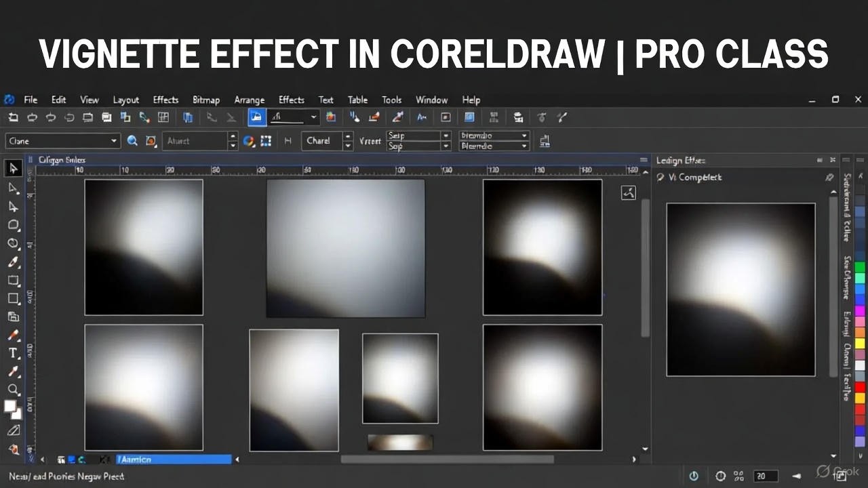This screenshot has width=868, height=488.
Task: Open the Sedianind Tcllee vertical docker tab
Action: tap(847, 207)
